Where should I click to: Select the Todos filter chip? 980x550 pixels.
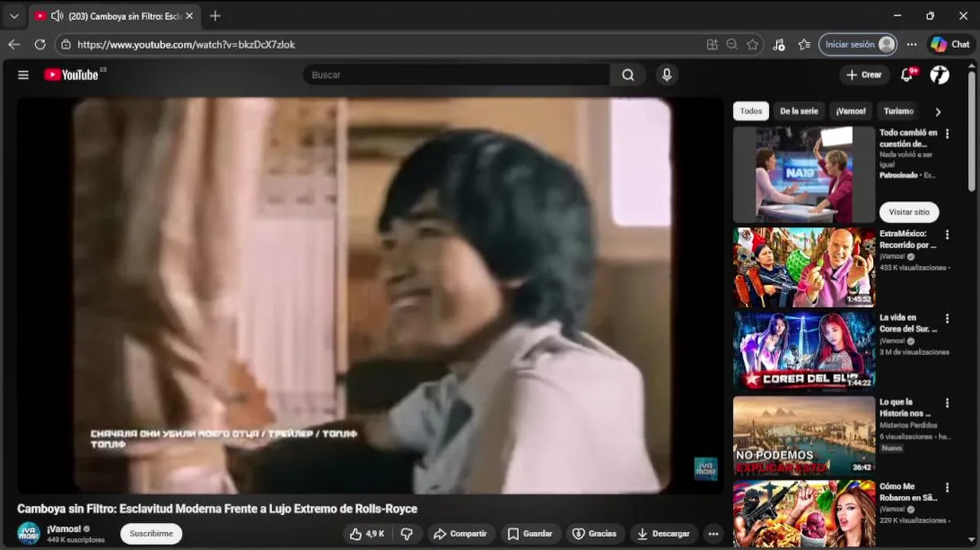(751, 111)
